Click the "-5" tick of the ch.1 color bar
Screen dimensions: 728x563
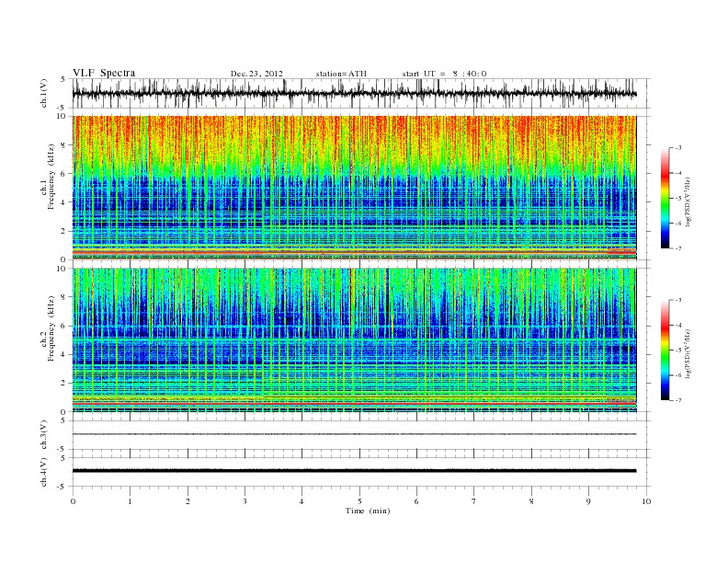[x=677, y=198]
